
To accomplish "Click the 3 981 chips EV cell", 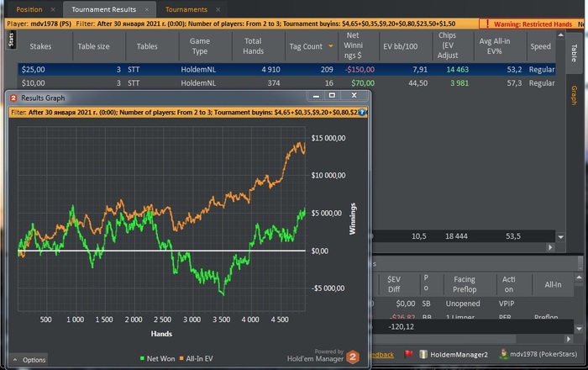I will click(459, 83).
